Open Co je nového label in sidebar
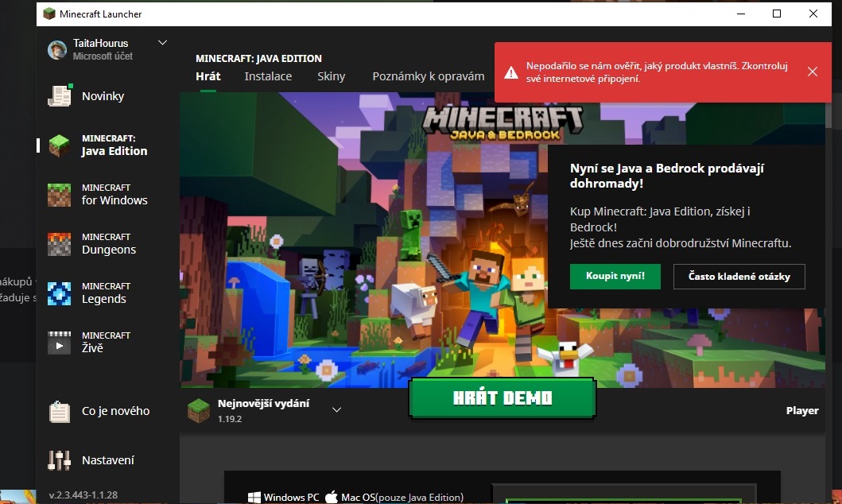Screen dimensions: 842x504 click(115, 411)
